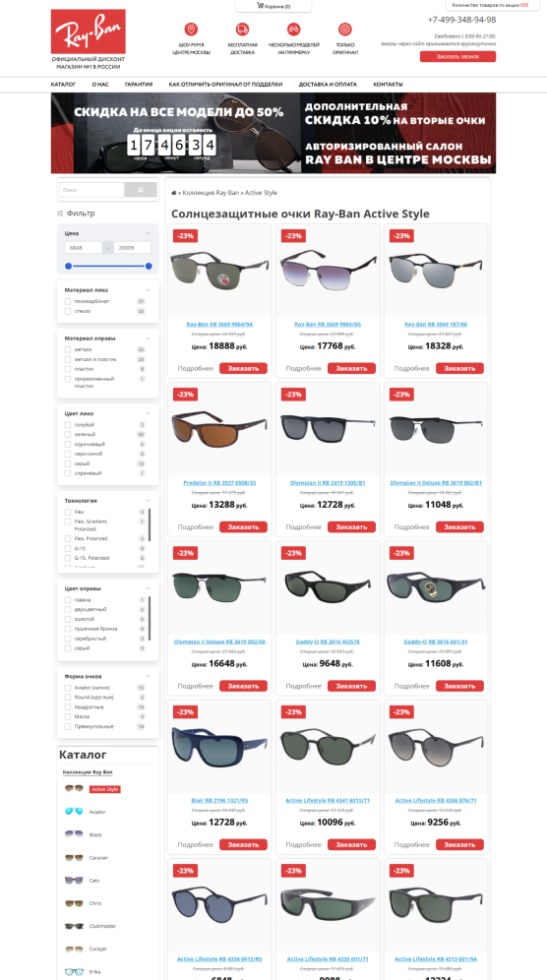Click the minimum price slider handle
The image size is (547, 980).
pyautogui.click(x=68, y=267)
